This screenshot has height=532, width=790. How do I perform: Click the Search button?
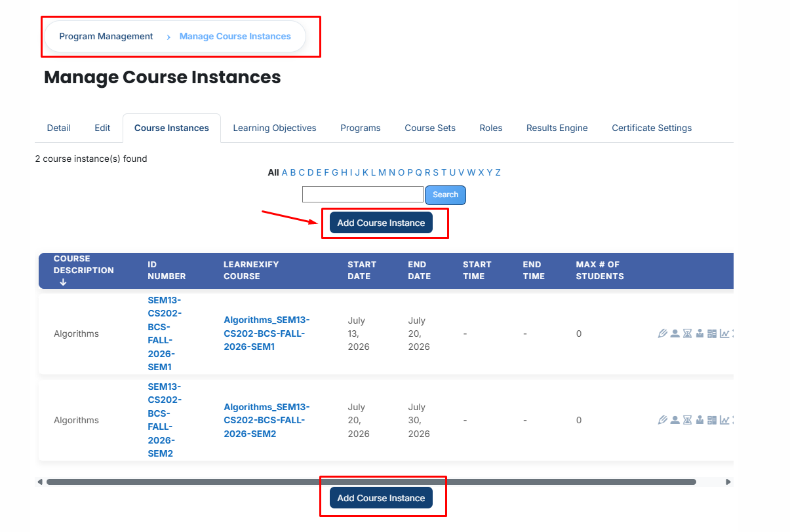pyautogui.click(x=446, y=195)
